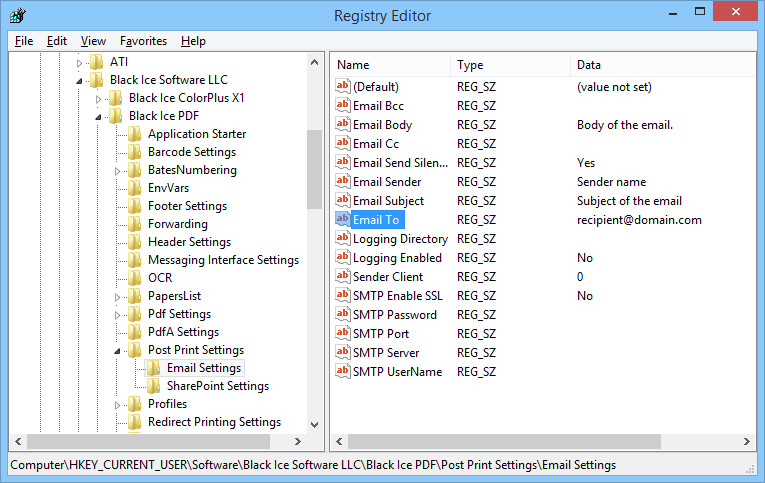Image resolution: width=765 pixels, height=483 pixels.
Task: Click the folder icon of ATI key
Action: (x=97, y=62)
